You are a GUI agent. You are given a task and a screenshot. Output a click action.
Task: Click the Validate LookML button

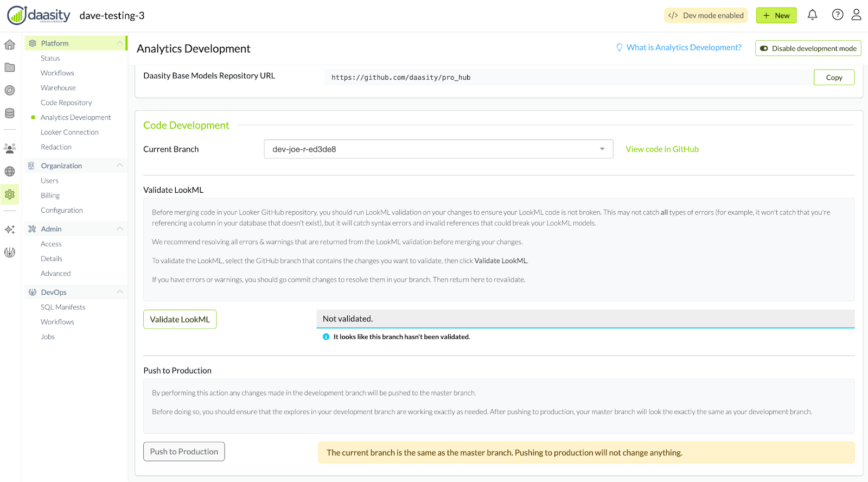(180, 320)
